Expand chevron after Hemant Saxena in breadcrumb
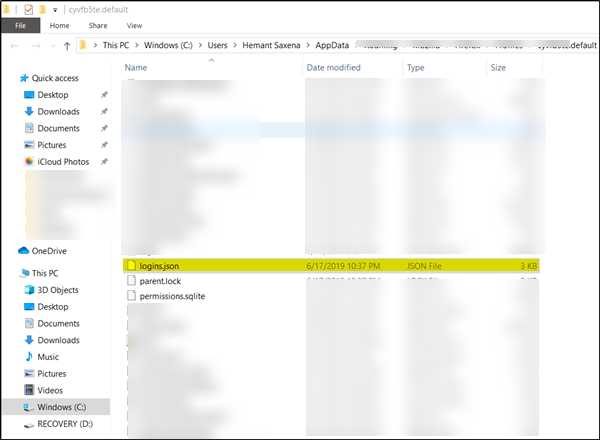The image size is (600, 440). (x=308, y=45)
